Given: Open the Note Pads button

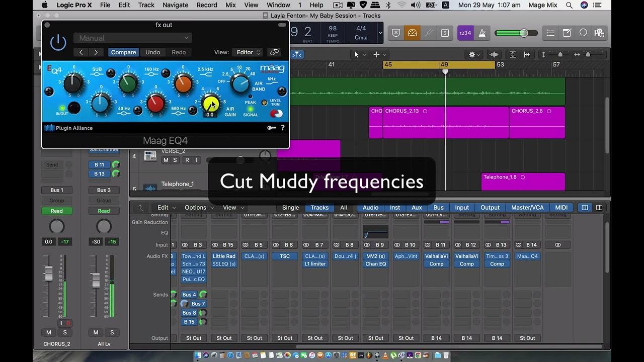Looking at the screenshot, I should pos(567,33).
